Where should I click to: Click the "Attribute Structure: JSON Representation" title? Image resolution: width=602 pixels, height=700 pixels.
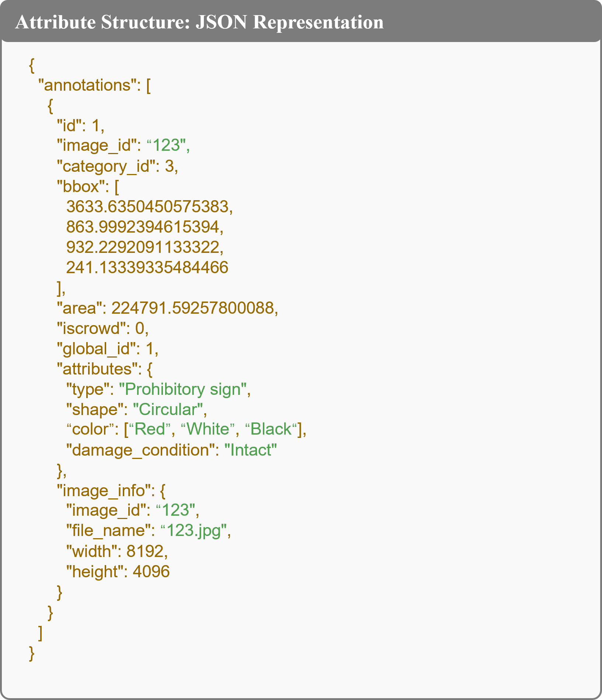tap(199, 22)
